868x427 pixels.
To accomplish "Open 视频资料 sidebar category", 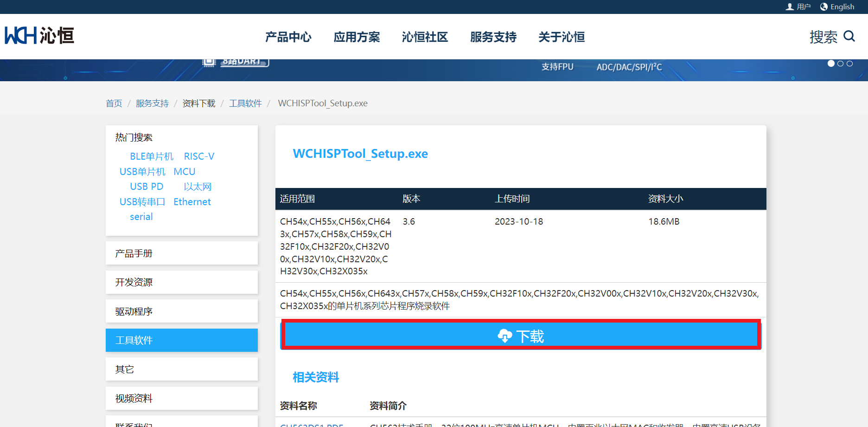I will click(x=182, y=398).
